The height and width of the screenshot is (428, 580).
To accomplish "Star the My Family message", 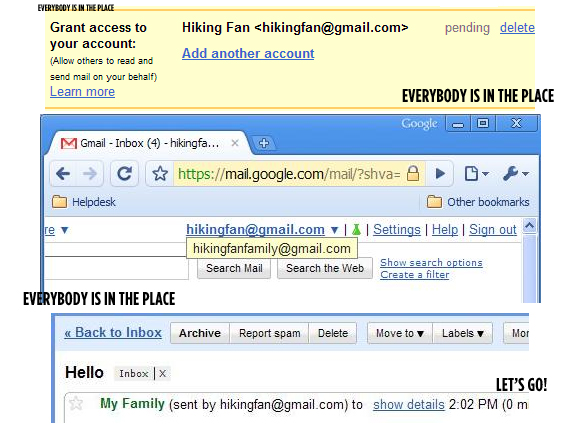I will click(x=76, y=403).
